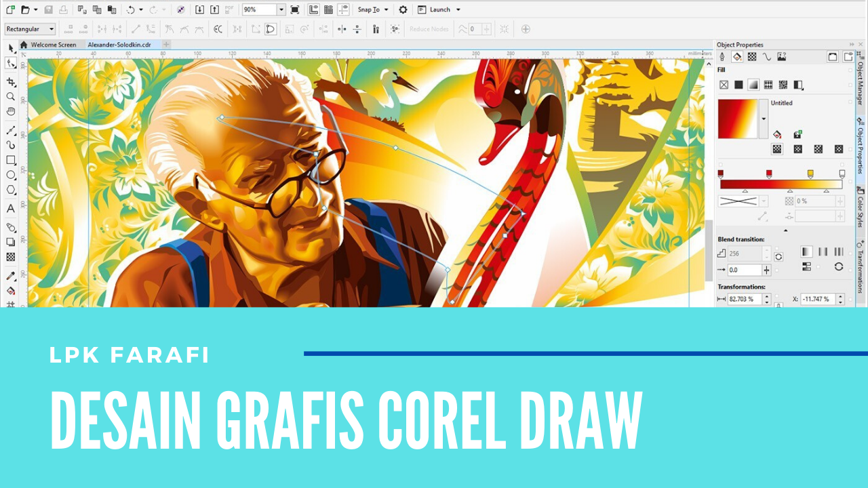Collapse the fill options upward arrow

coord(785,230)
